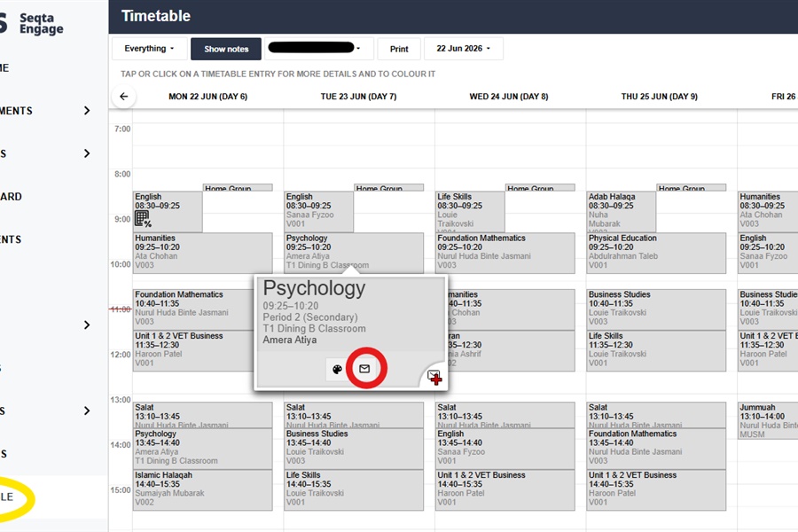Open the Everything filter dropdown

(149, 49)
